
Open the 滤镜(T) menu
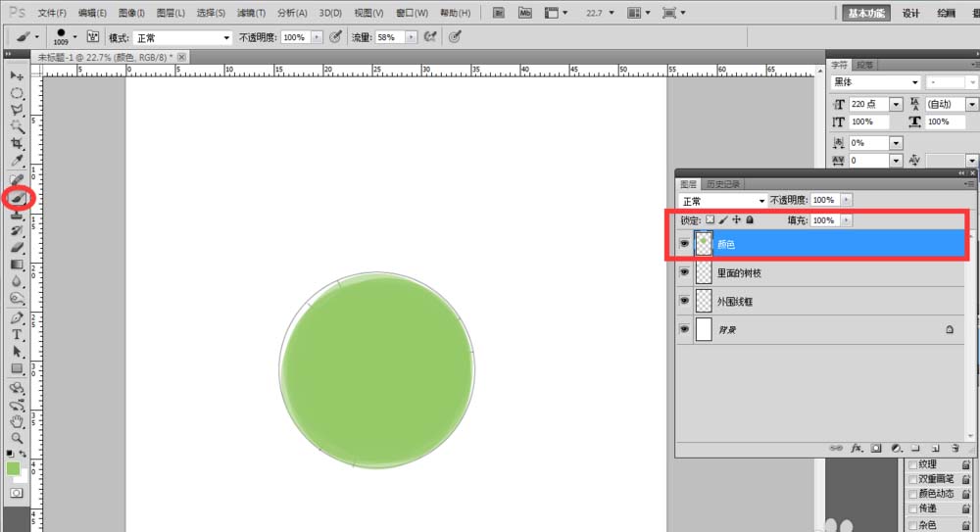click(252, 13)
